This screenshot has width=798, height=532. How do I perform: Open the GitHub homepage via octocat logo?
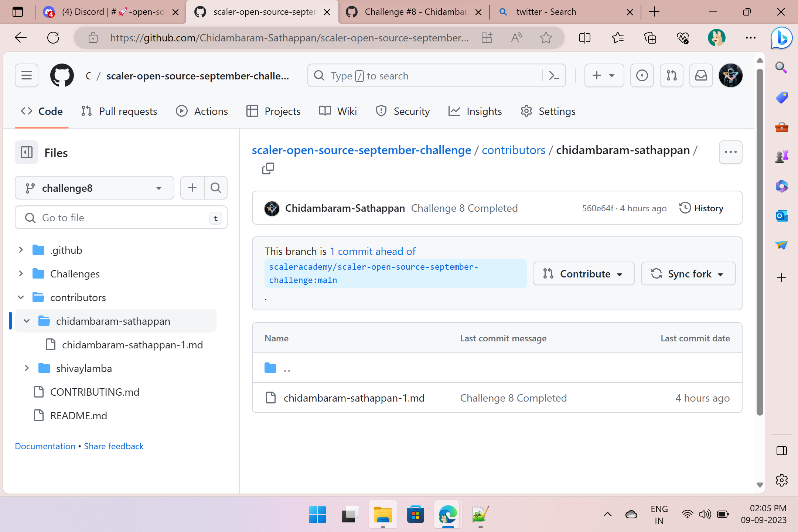(x=61, y=75)
